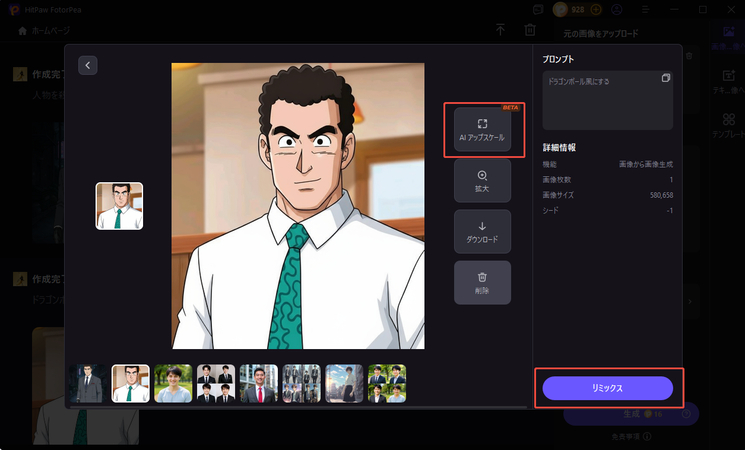Click the plus icon beside coin count
Image resolution: width=745 pixels, height=450 pixels.
(x=596, y=10)
